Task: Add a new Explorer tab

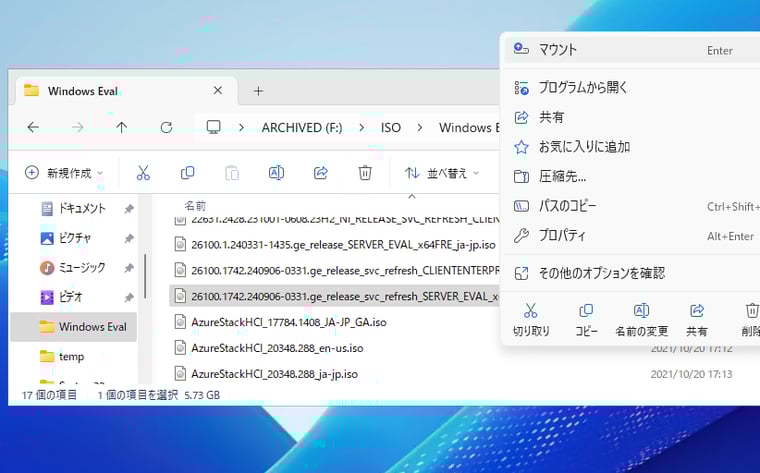Action: (258, 91)
